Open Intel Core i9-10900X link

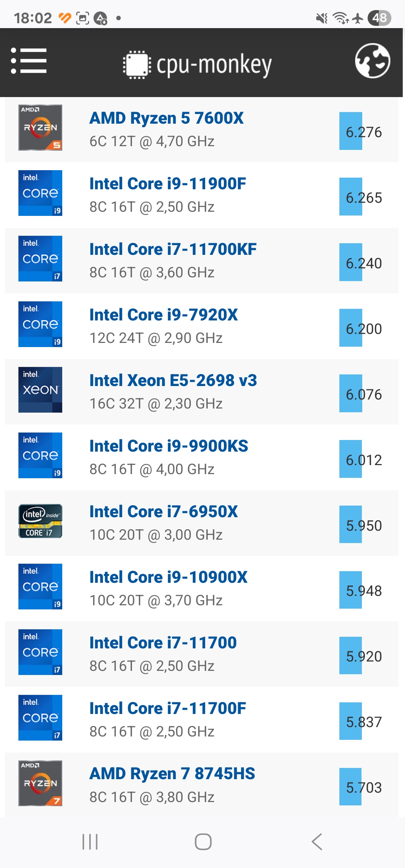tap(168, 577)
